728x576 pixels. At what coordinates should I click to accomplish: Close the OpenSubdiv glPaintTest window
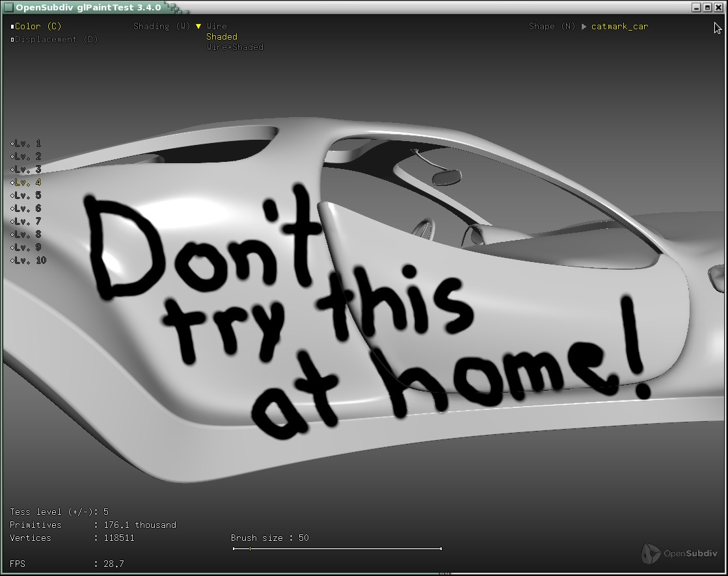click(x=718, y=7)
